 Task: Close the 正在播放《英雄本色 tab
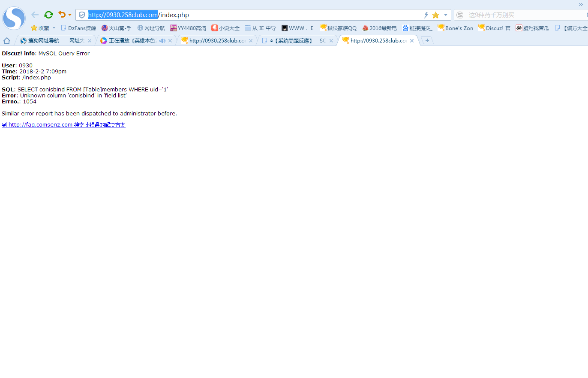tap(170, 41)
